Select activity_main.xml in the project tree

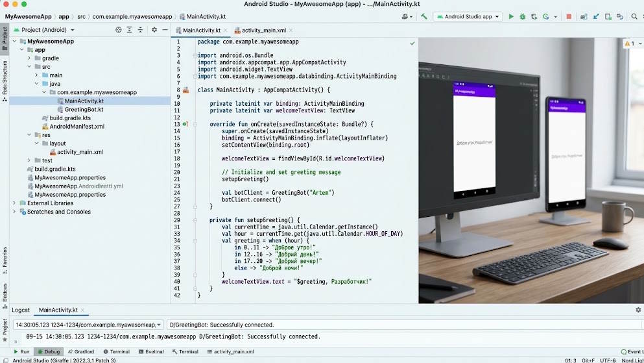[x=80, y=152]
